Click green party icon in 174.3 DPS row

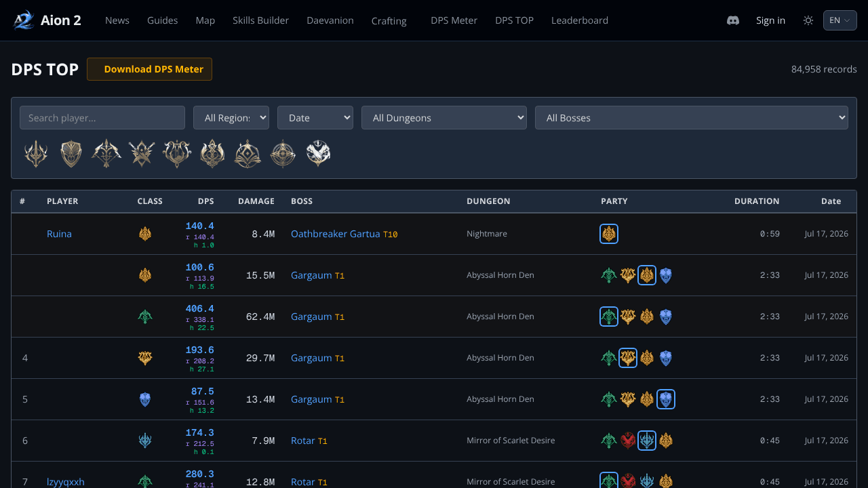pyautogui.click(x=609, y=441)
